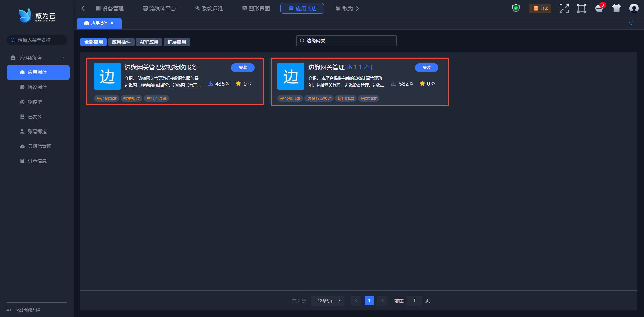Open 系统运维 top menu

[209, 8]
